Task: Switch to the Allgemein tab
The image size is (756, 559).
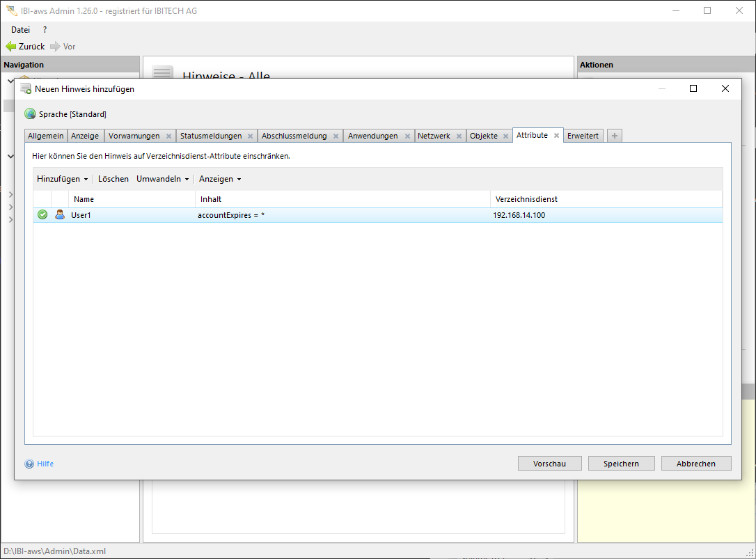Action: tap(46, 136)
